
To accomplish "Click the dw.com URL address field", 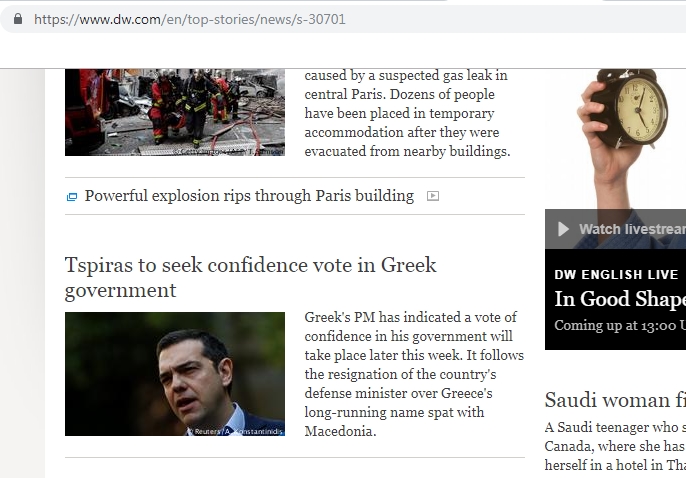I will (190, 19).
